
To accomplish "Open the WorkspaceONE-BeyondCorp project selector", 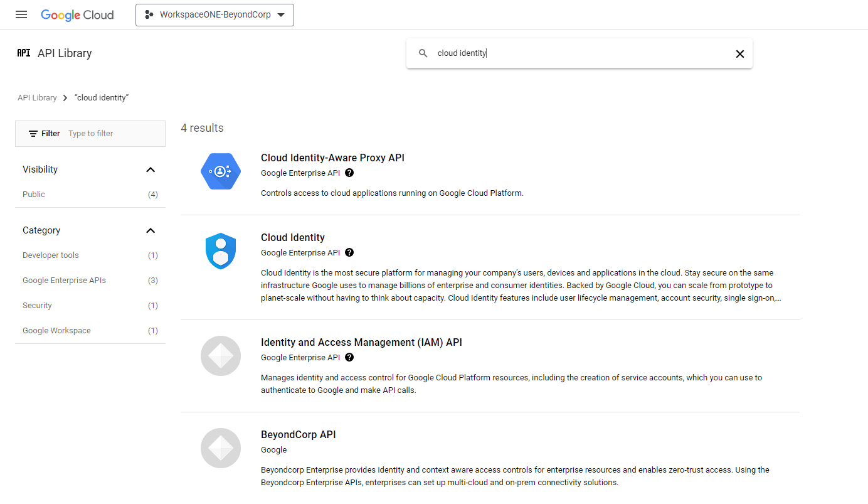I will coord(214,15).
